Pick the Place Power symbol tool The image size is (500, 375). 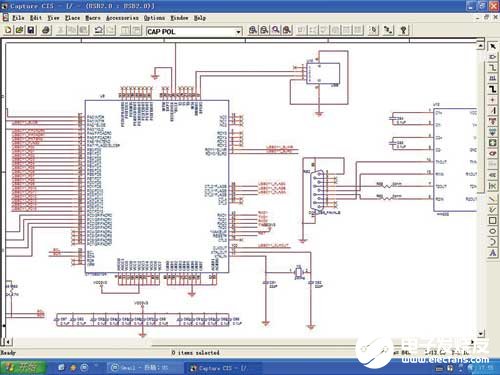tap(493, 121)
